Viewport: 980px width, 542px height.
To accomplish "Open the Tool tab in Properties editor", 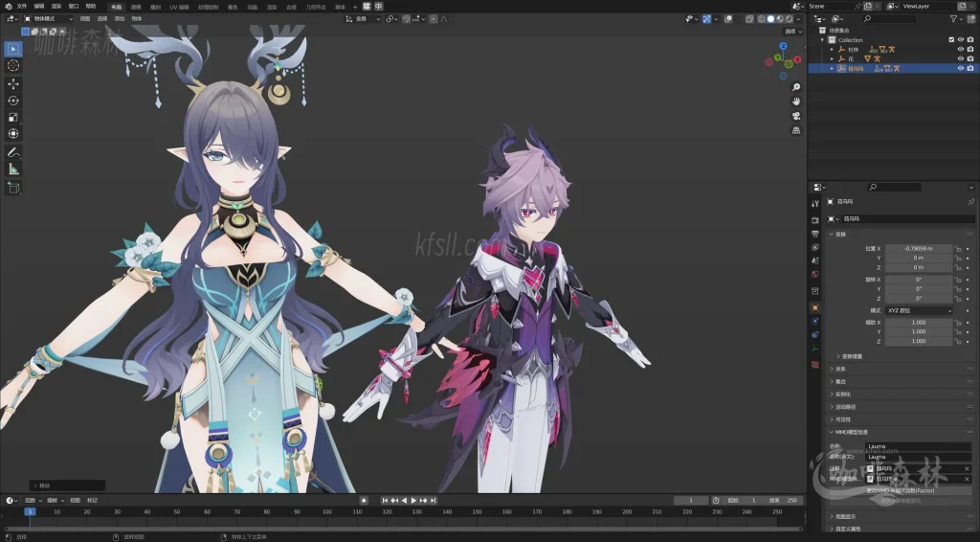I will (815, 203).
